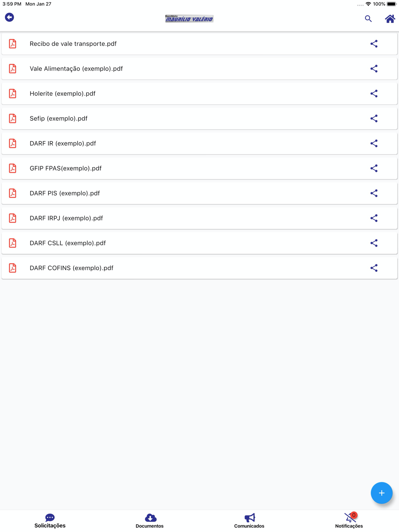
Task: Share GFIP FPAS(exemplo).pdf
Action: pyautogui.click(x=373, y=168)
